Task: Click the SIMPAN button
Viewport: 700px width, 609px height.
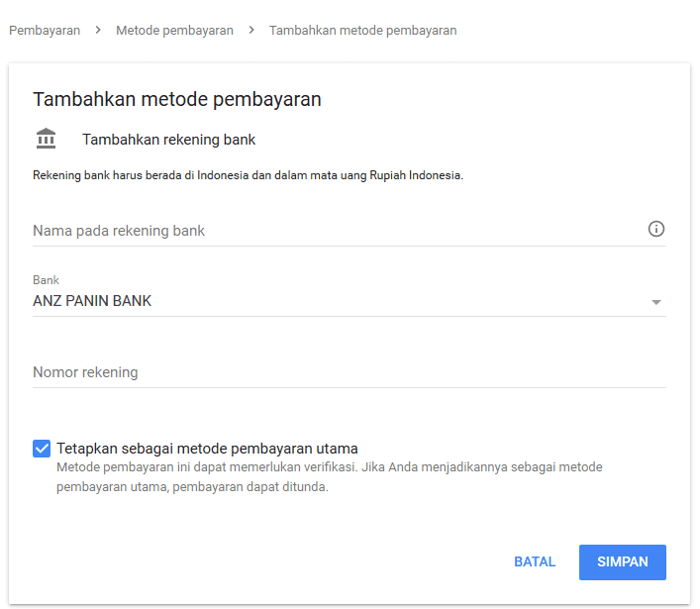Action: coord(623,561)
